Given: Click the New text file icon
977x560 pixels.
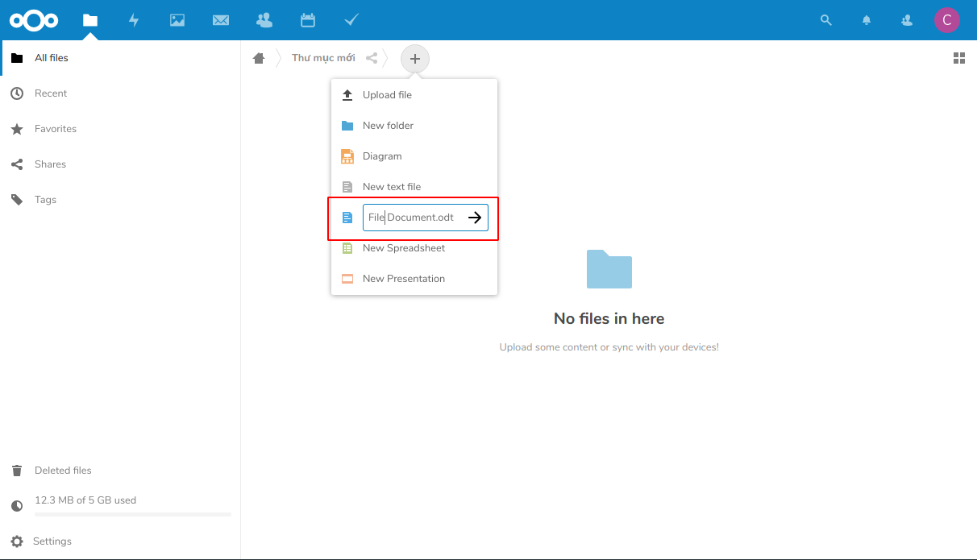Looking at the screenshot, I should pos(347,187).
